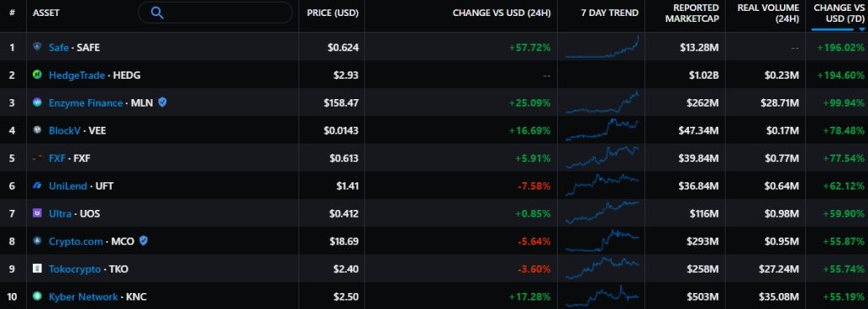Click the verified badge next to MLN
Image resolution: width=868 pixels, height=309 pixels.
[x=162, y=102]
